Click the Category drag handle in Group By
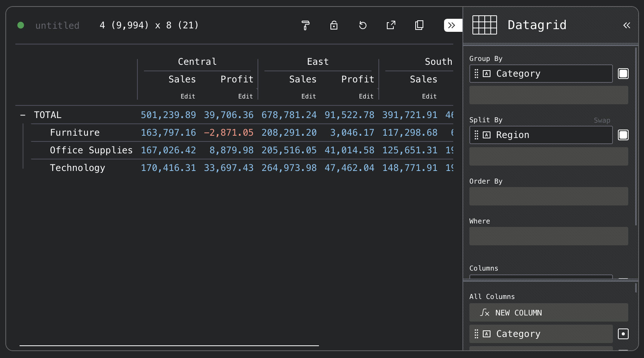The image size is (644, 358). click(476, 74)
